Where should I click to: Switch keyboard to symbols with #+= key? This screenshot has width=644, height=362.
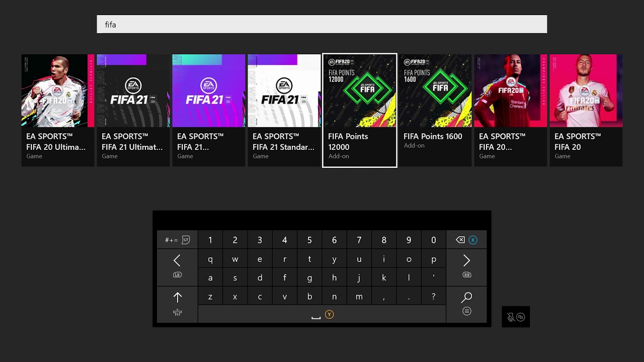coord(177,240)
